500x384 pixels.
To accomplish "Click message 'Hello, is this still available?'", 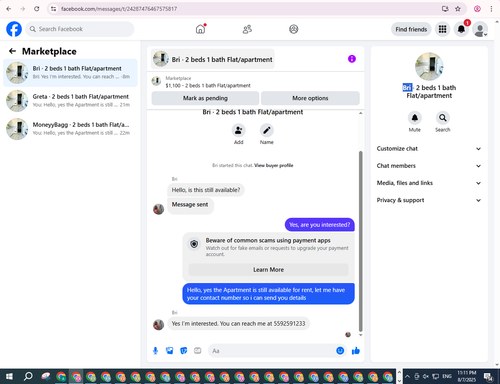I will pos(206,190).
